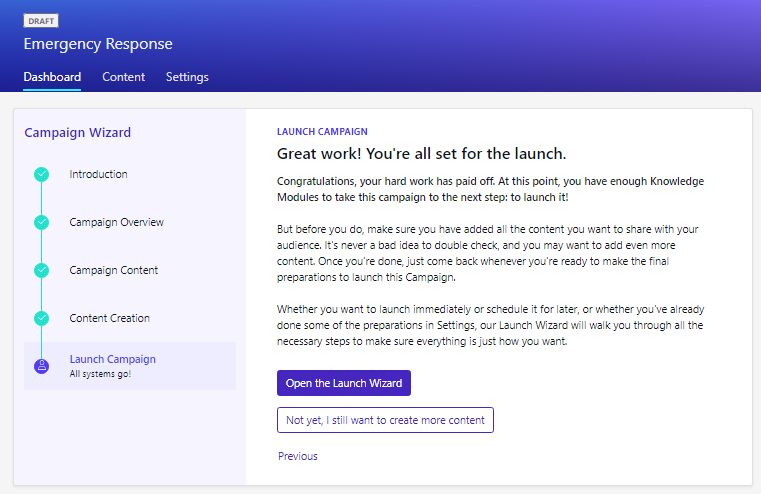Open the Launch Wizard button
This screenshot has height=494, width=761.
tap(344, 383)
